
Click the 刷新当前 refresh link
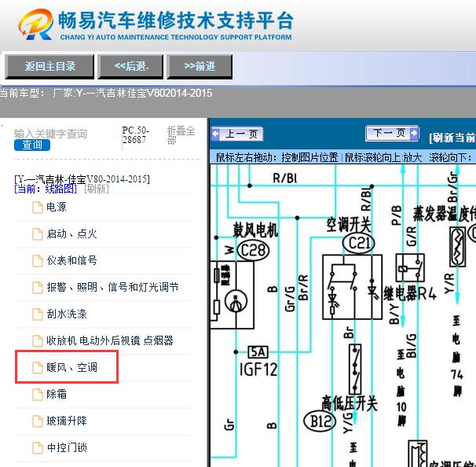[452, 138]
